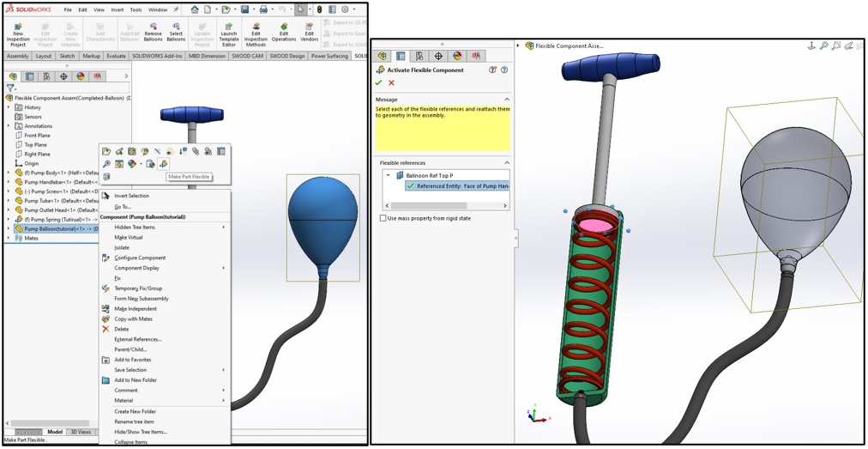Screen dimensions: 868x449
Task: Switch to the MBD Dimension tab
Action: pyautogui.click(x=207, y=56)
